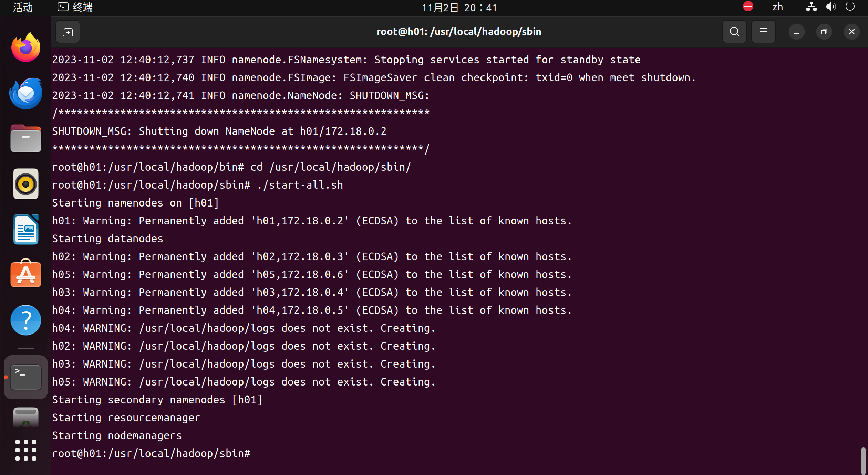This screenshot has width=868, height=475.
Task: Click the red do-not-disturb indicator
Action: click(748, 7)
